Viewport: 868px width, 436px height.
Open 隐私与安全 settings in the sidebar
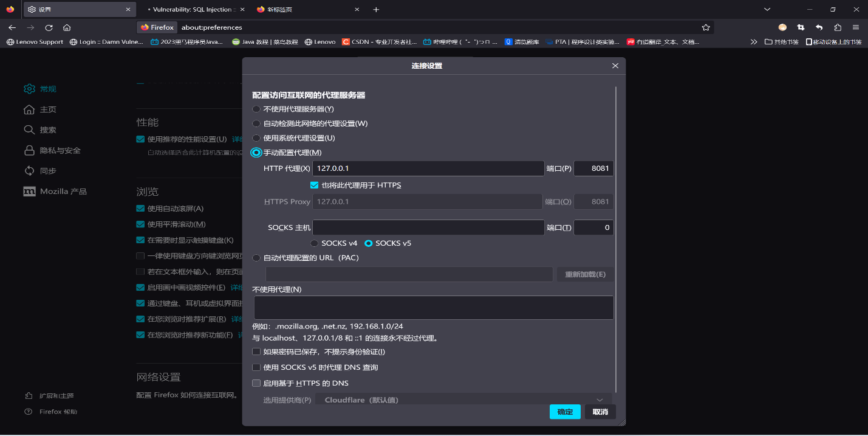(52, 150)
